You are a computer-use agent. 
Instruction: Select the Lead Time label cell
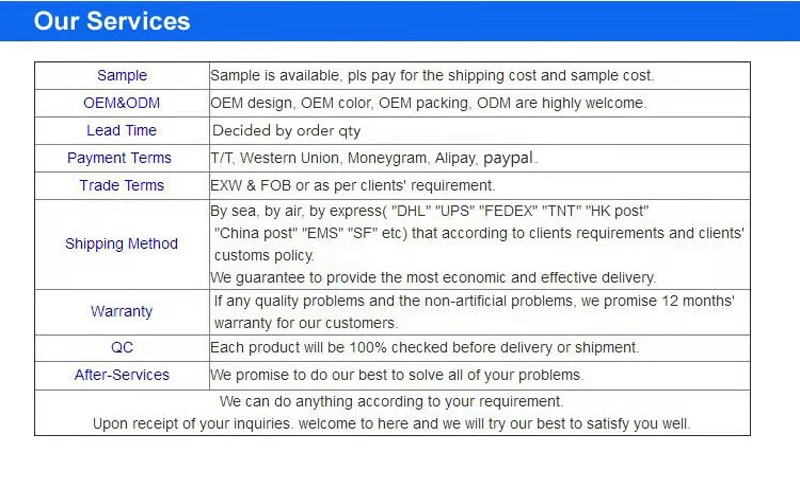(121, 131)
